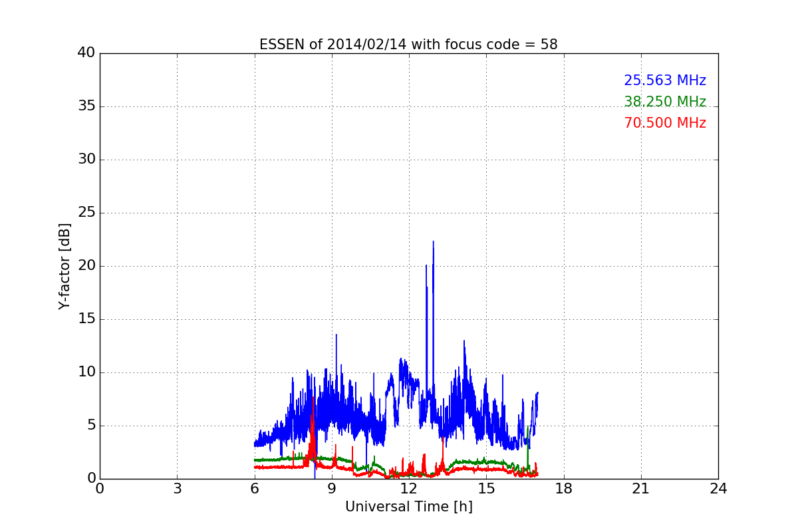Click the x-axis tick label 18
This screenshot has width=798, height=532.
click(564, 488)
